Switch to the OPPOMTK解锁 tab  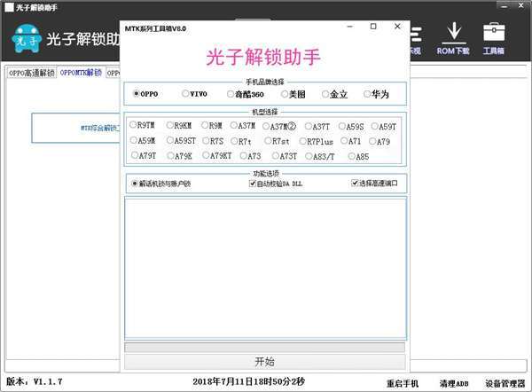81,73
